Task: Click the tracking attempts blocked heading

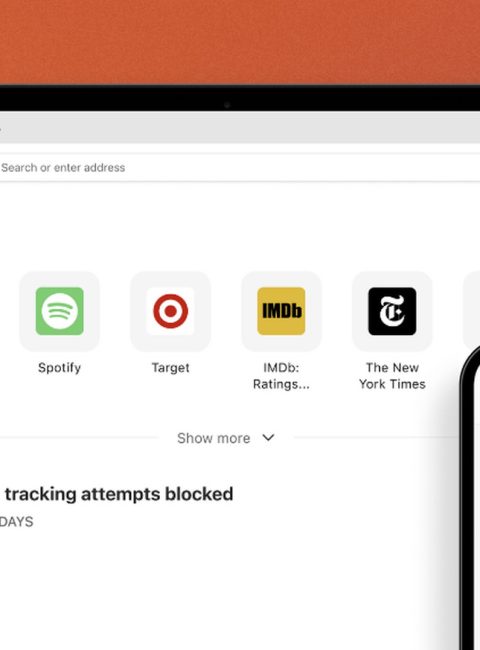Action: (x=119, y=494)
